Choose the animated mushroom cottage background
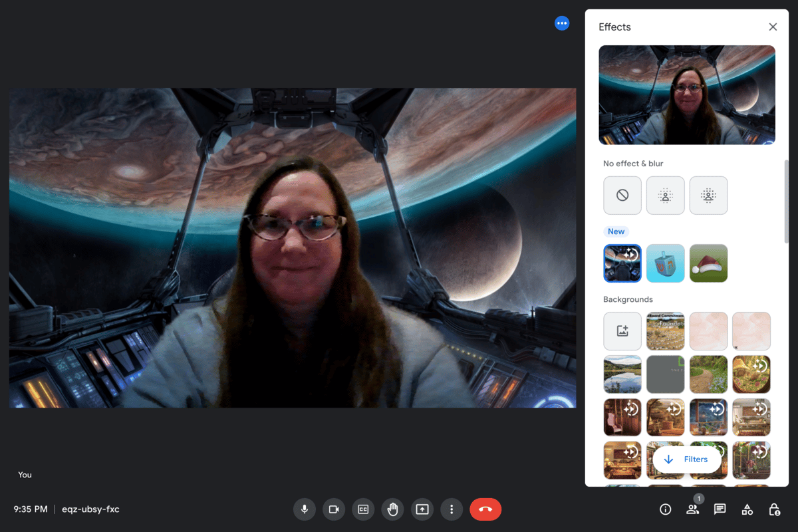798x532 pixels. click(751, 374)
